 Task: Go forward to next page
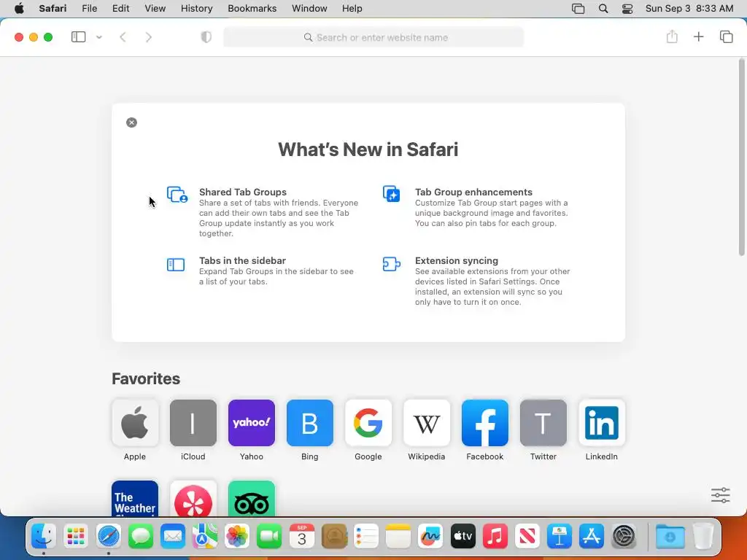tap(149, 37)
